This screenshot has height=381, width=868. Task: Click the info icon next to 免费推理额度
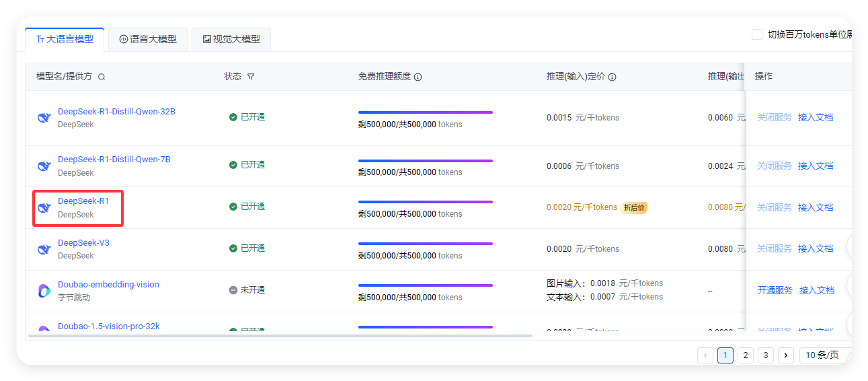pos(418,77)
